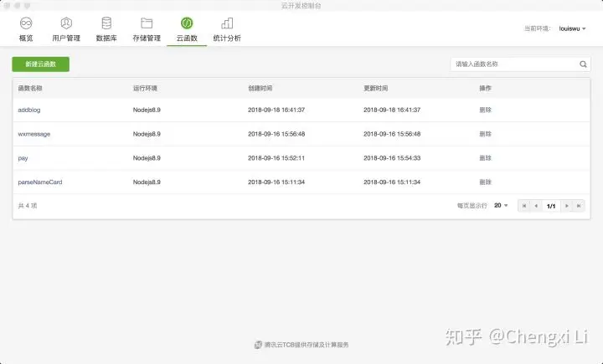Click the 运行环境 column header
This screenshot has height=364, width=603.
click(145, 88)
